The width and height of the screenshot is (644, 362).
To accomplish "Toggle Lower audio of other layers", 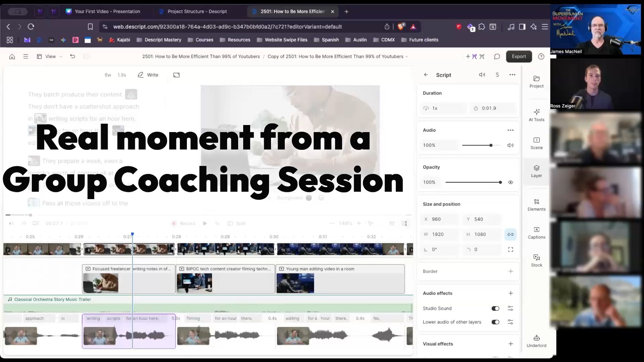I will 495,322.
